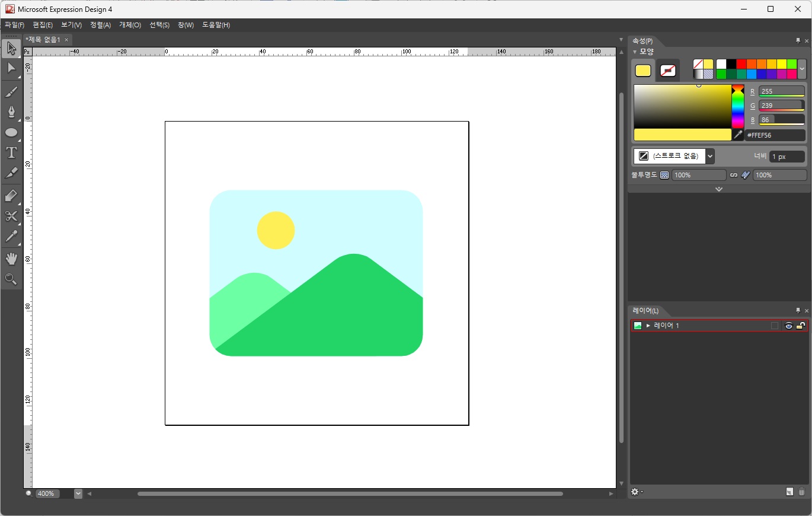Image resolution: width=812 pixels, height=516 pixels.
Task: Open the 정렬(A) menu
Action: [x=100, y=25]
